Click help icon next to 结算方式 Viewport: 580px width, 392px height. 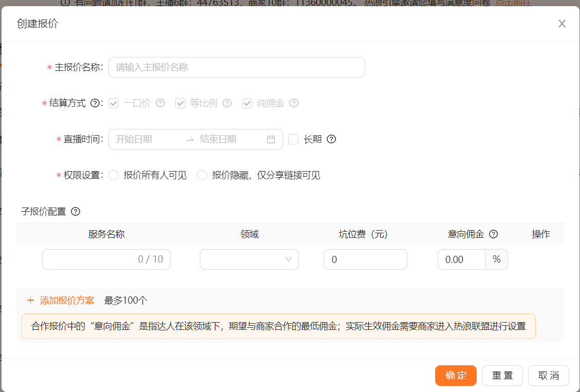coord(95,103)
